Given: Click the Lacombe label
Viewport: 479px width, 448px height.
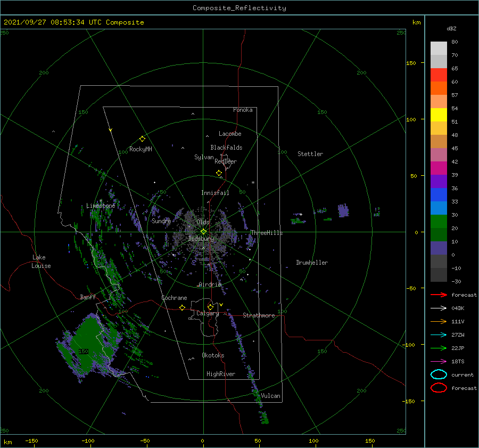Looking at the screenshot, I should point(230,134).
